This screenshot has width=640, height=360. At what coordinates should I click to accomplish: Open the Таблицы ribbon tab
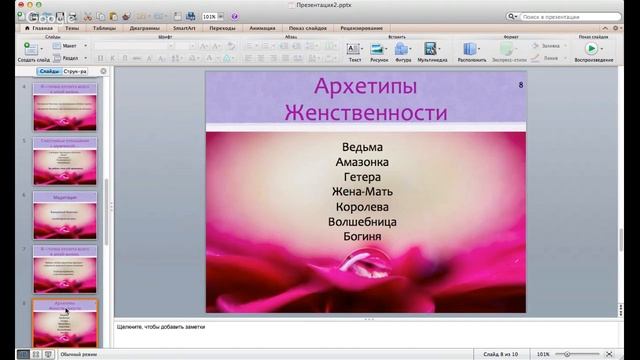point(104,28)
